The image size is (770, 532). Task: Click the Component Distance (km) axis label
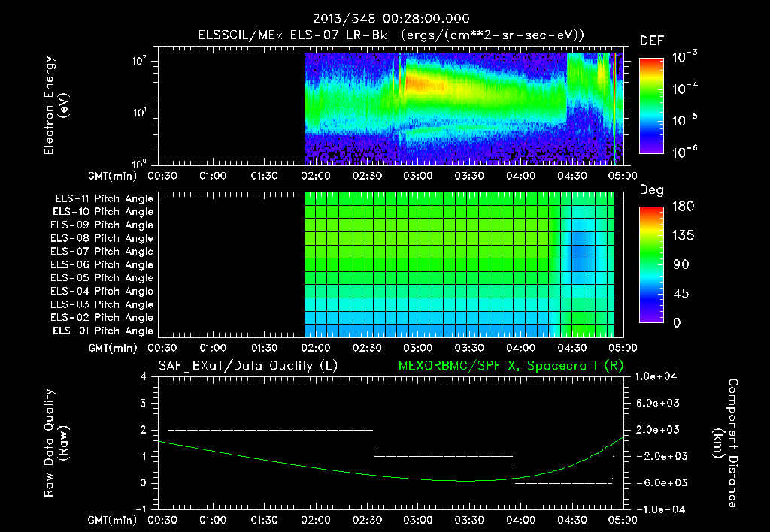click(726, 443)
